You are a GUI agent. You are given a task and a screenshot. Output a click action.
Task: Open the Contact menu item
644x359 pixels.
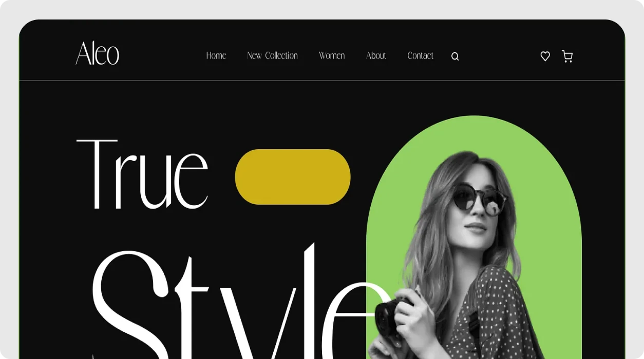coord(420,55)
